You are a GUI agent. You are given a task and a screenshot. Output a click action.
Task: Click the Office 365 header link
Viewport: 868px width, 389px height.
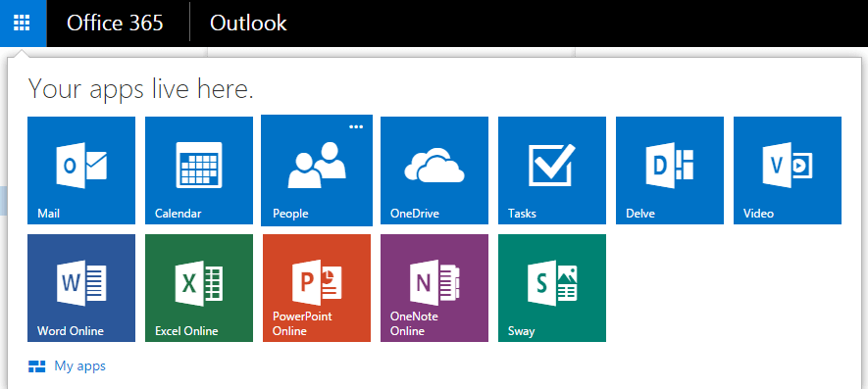click(x=115, y=24)
